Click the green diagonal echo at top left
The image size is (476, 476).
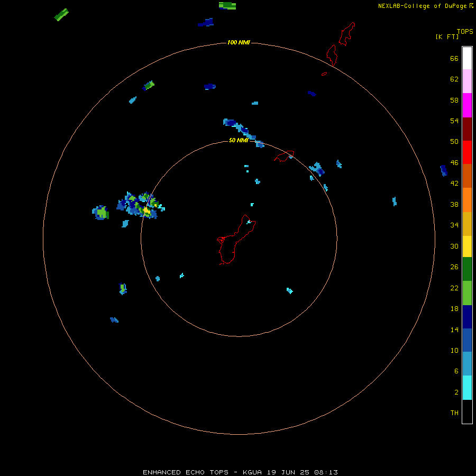(x=61, y=15)
